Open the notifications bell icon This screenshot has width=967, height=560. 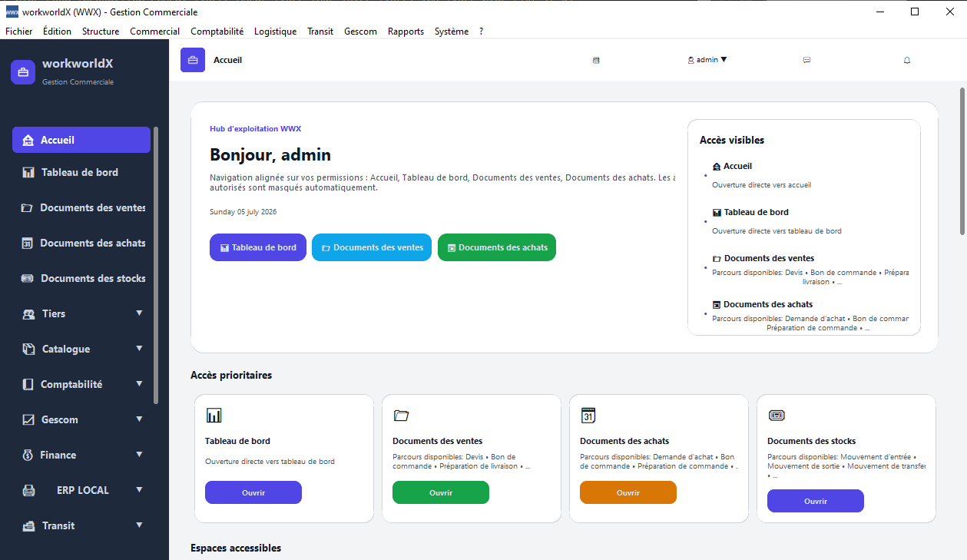tap(907, 60)
